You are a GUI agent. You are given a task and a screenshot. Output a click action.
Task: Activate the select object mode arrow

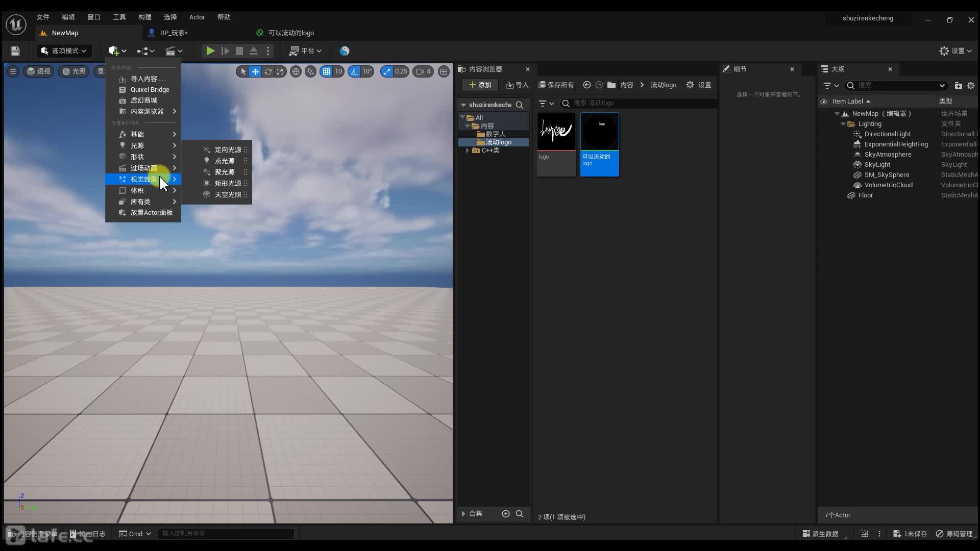(243, 71)
